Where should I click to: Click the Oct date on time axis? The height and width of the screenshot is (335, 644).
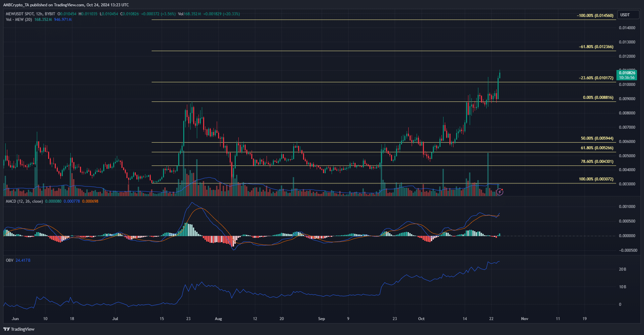point(421,319)
